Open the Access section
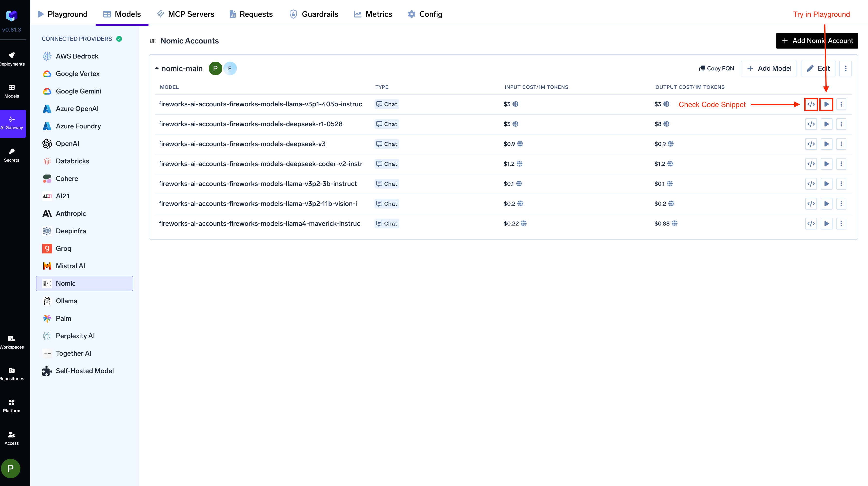This screenshot has width=868, height=486. 12,438
